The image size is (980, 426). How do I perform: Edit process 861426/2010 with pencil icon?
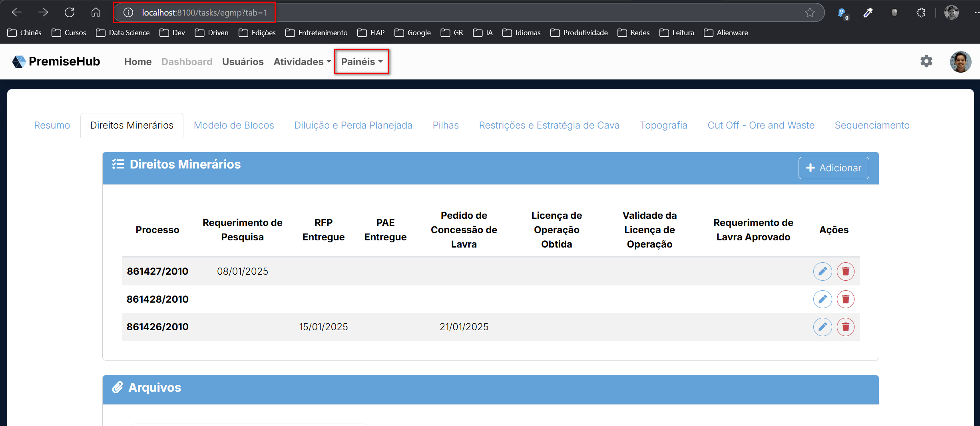pos(823,327)
